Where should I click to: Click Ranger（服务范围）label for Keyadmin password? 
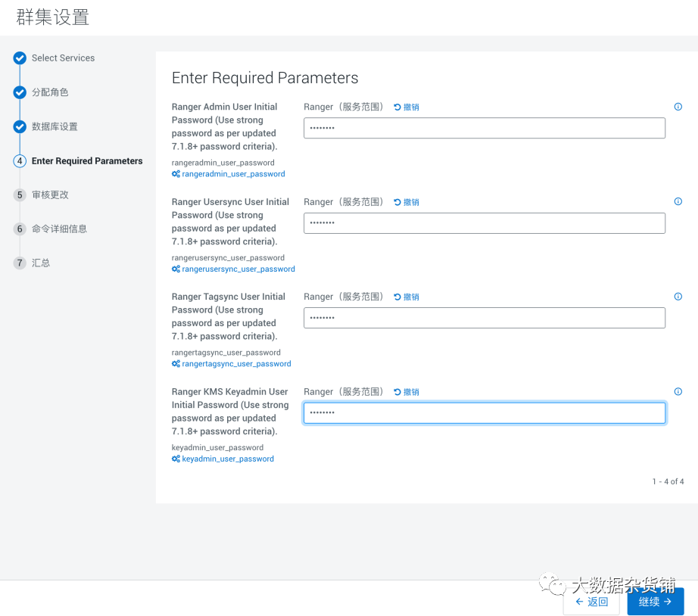343,392
